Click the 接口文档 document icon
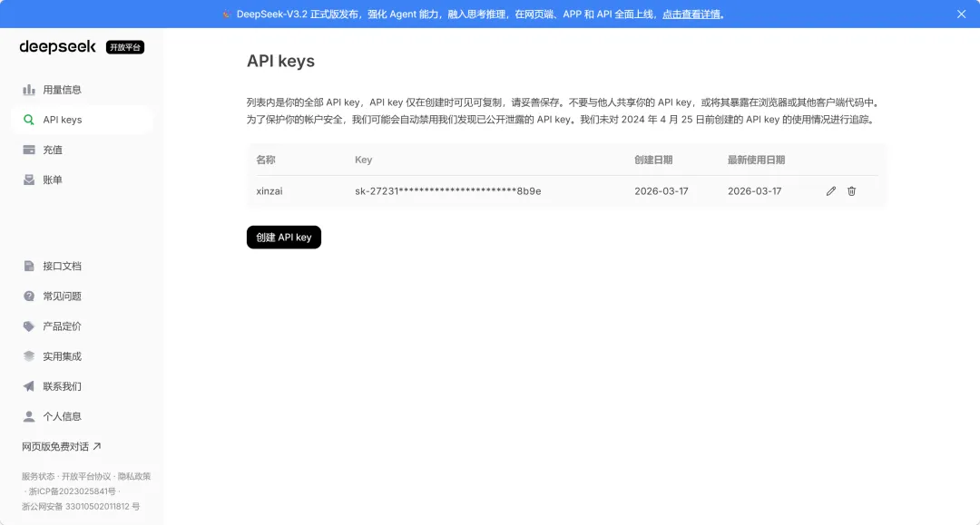This screenshot has width=980, height=525. tap(29, 266)
